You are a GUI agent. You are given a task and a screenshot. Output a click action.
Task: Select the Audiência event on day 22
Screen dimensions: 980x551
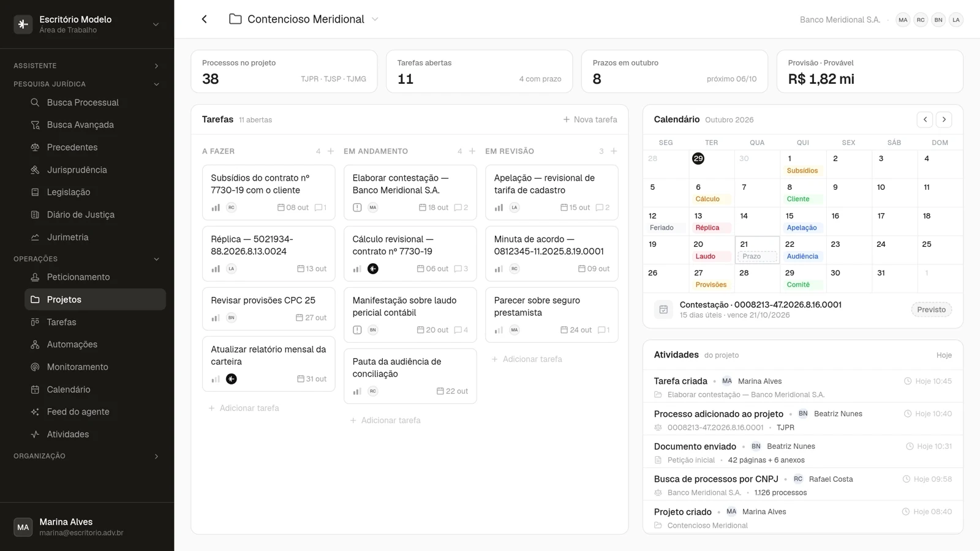tap(802, 257)
